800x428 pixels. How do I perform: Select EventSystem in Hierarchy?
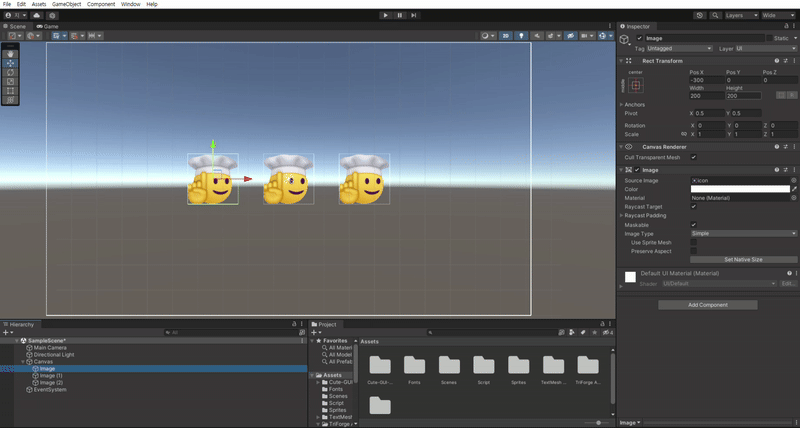[46, 390]
